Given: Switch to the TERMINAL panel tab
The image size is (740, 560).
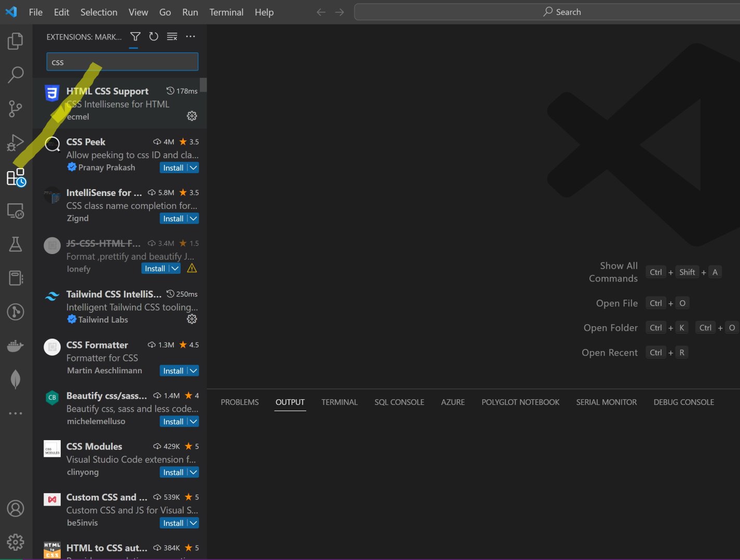Looking at the screenshot, I should [x=339, y=402].
